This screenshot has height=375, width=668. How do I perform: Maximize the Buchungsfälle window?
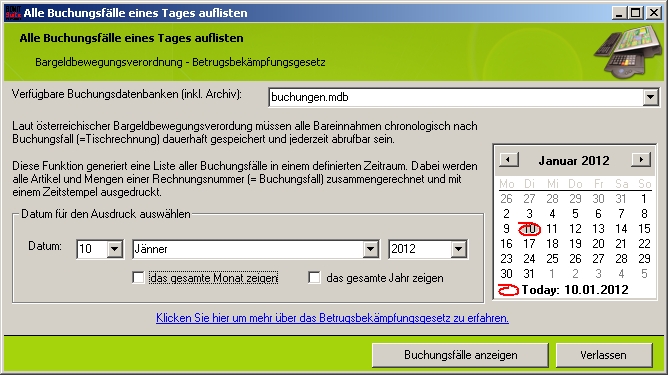(x=635, y=13)
